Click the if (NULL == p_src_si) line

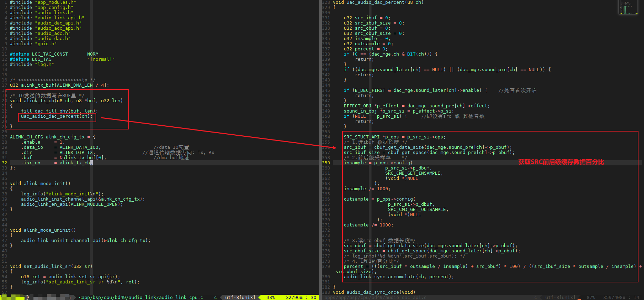click(376, 116)
